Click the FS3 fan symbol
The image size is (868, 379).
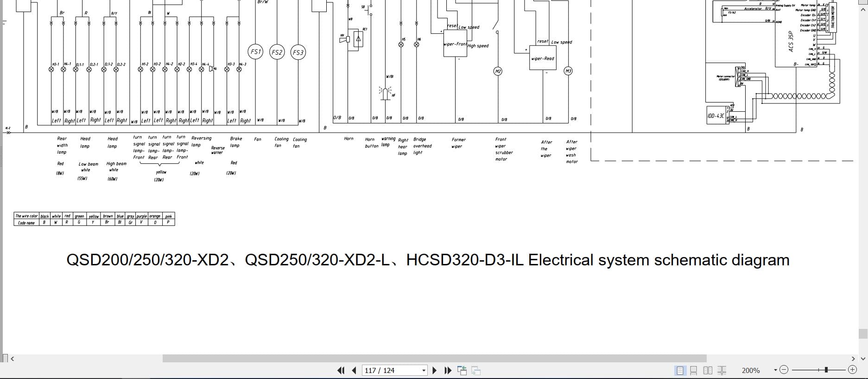coord(298,52)
